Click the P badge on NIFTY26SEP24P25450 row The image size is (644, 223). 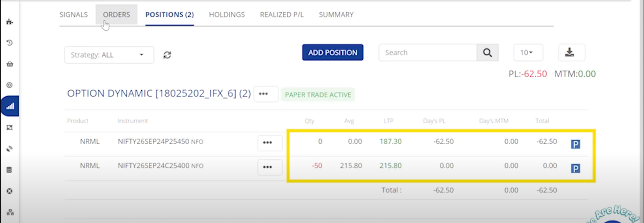click(x=575, y=144)
